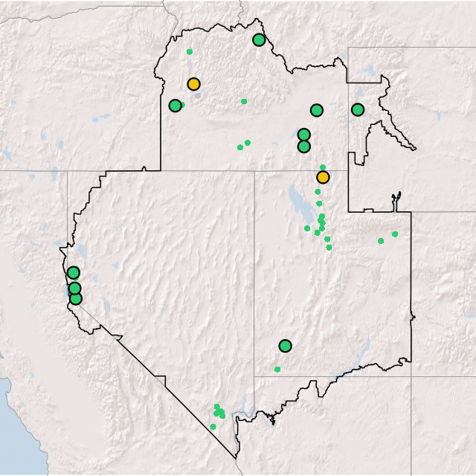Select upper marker of the two stacked green circles
Image resolution: width=476 pixels, height=476 pixels.
tap(303, 135)
